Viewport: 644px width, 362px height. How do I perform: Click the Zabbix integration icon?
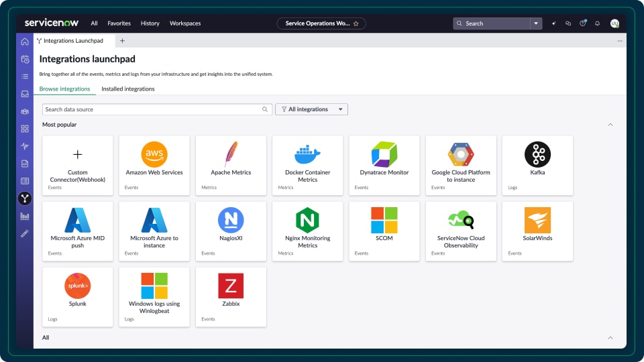pos(231,286)
